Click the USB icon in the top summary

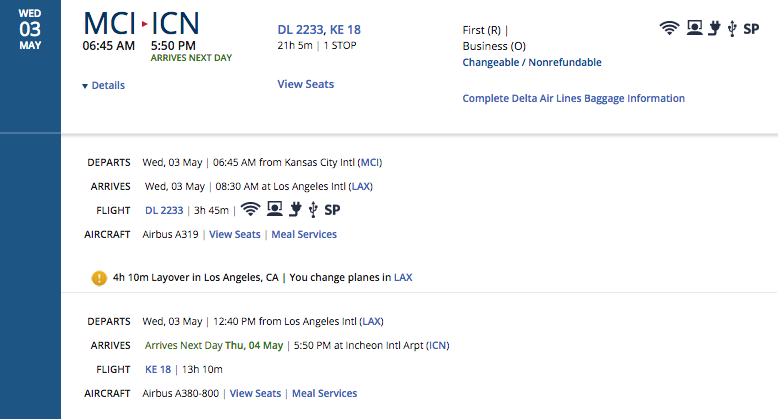(x=732, y=29)
